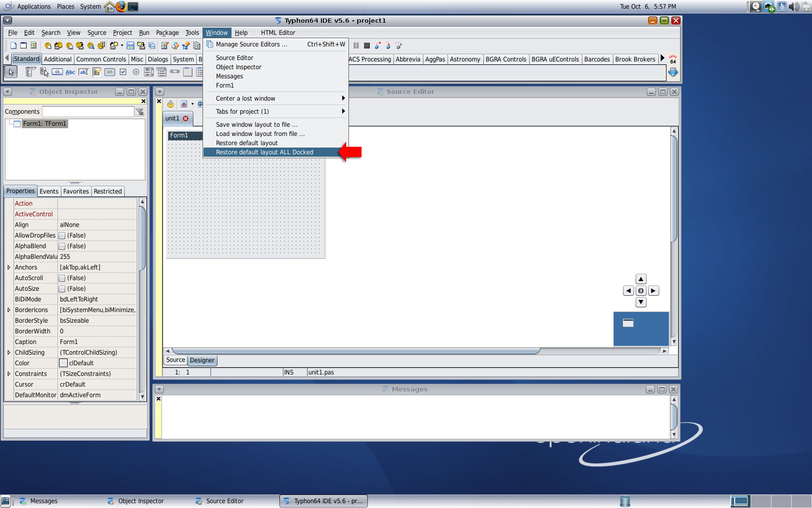The image size is (812, 508).
Task: Choose Restore default layout ALL Docked
Action: 275,152
